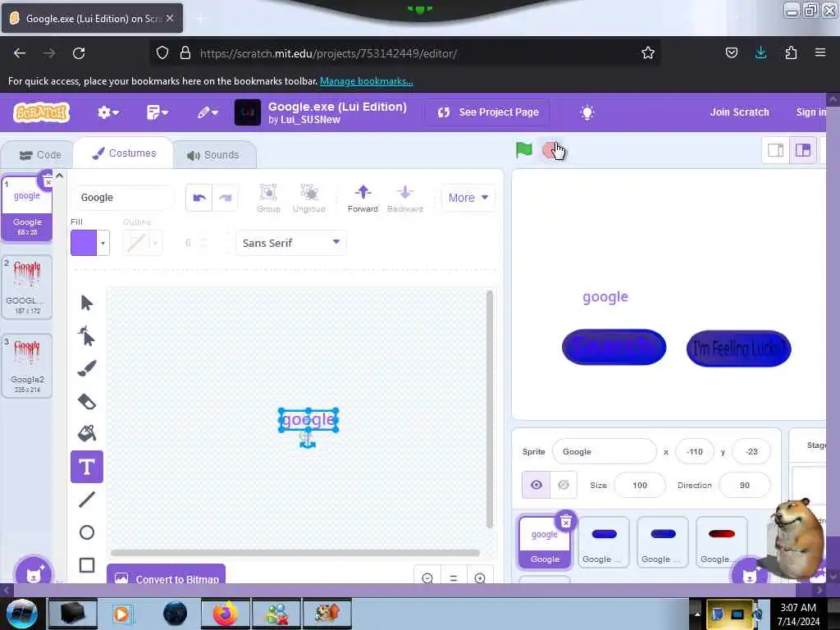Select the Line tool
Viewport: 840px width, 630px height.
click(x=87, y=500)
